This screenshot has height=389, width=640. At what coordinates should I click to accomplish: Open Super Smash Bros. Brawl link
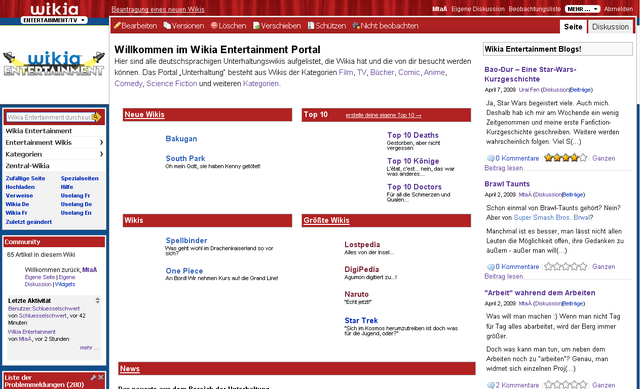[552, 218]
